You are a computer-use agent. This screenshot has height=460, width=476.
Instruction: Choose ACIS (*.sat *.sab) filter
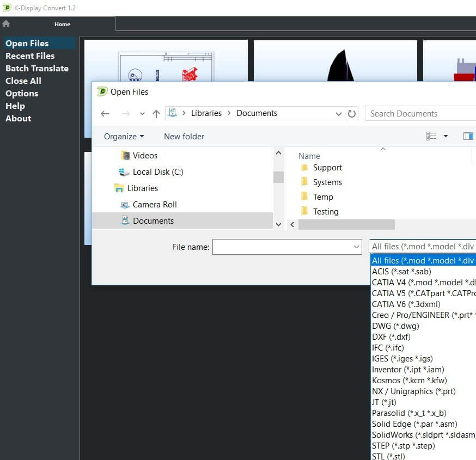coord(401,272)
